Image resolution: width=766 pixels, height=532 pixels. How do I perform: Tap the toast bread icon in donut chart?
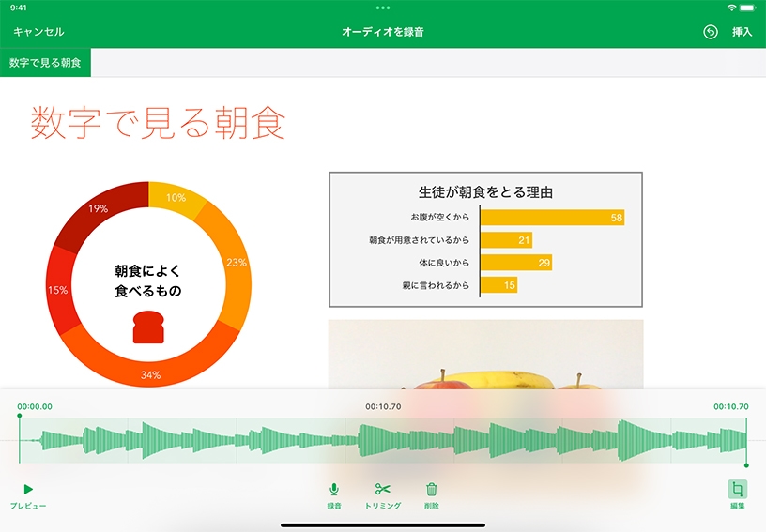coord(148,327)
